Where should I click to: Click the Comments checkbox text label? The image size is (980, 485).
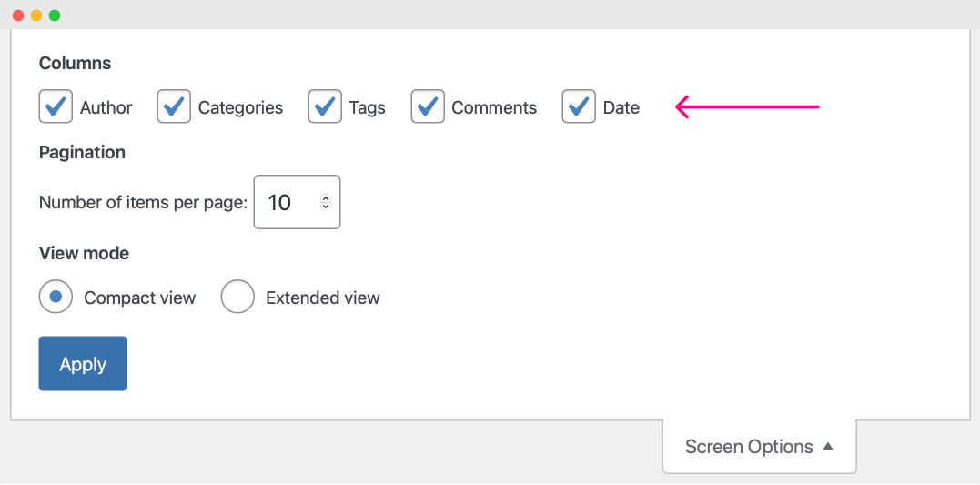[494, 108]
